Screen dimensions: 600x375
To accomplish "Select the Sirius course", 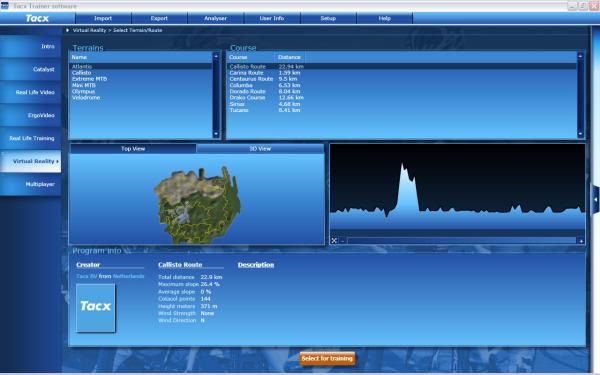I will pyautogui.click(x=237, y=104).
